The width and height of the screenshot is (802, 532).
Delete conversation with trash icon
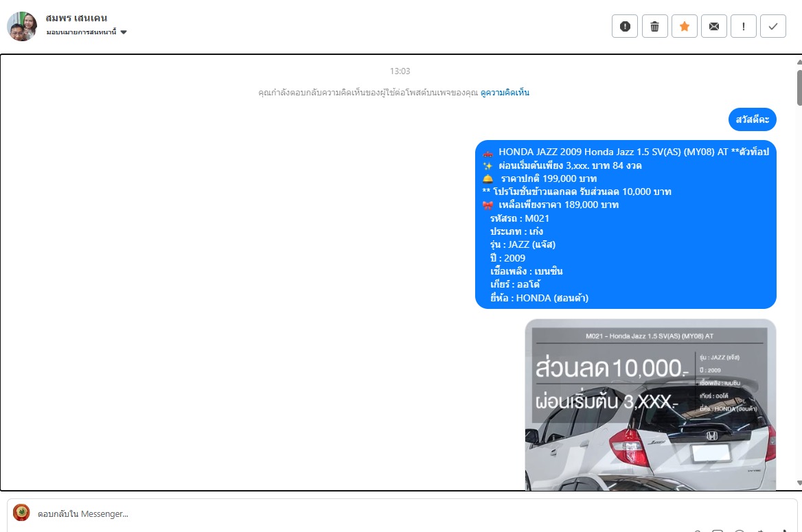click(x=654, y=27)
